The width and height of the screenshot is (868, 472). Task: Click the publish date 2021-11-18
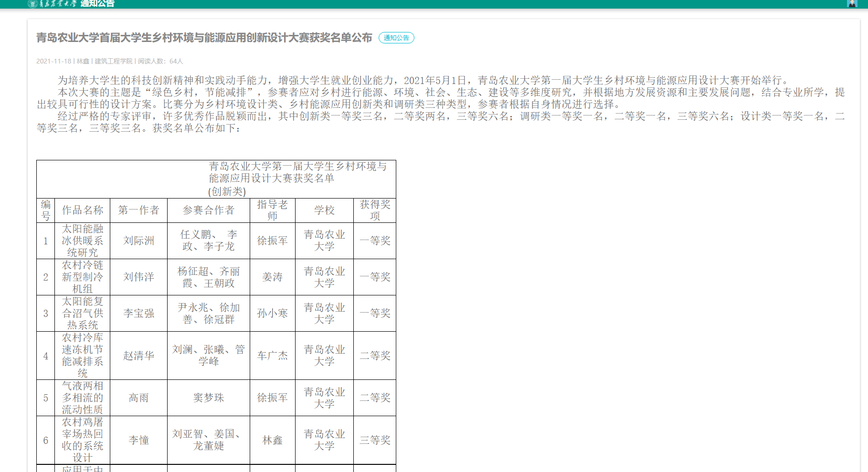coord(53,61)
